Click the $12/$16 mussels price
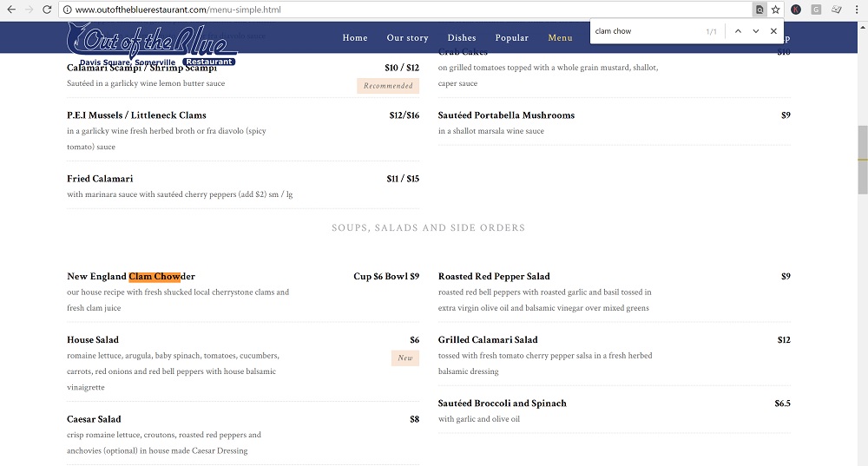 click(404, 115)
